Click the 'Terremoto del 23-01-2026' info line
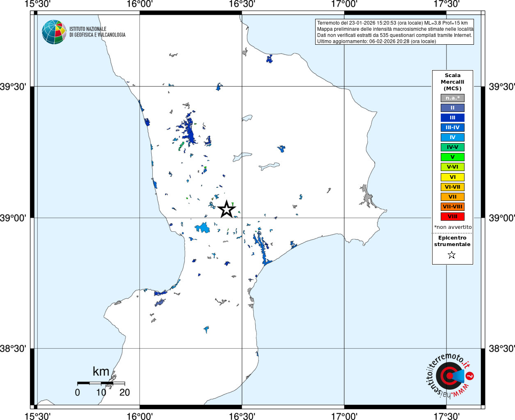 tap(392, 23)
